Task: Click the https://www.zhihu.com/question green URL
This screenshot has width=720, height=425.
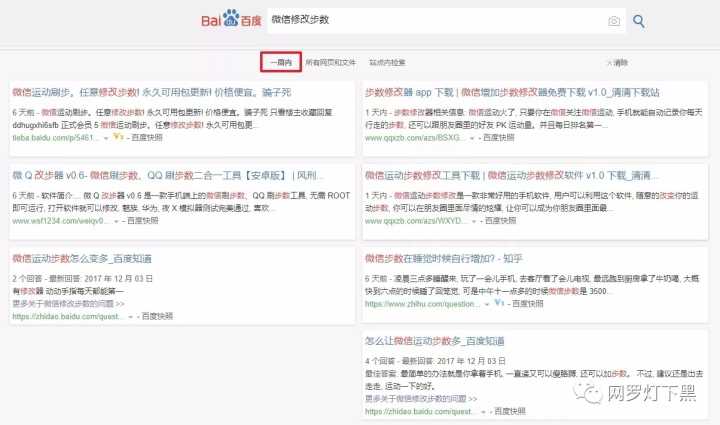Action: click(422, 303)
